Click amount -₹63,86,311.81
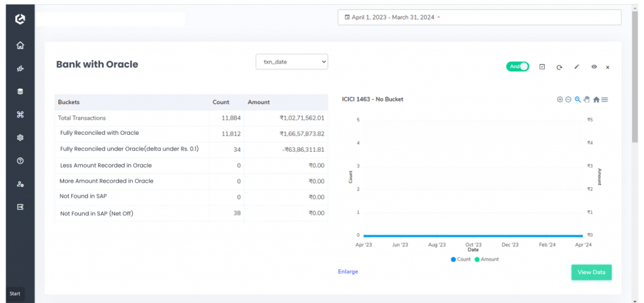Screen dimensions: 644x303 [x=303, y=150]
